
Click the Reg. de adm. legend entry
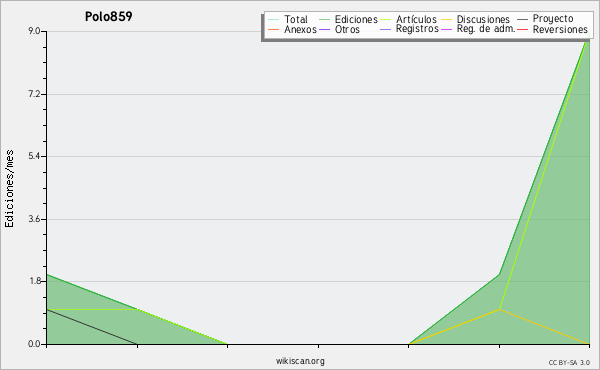pyautogui.click(x=486, y=29)
